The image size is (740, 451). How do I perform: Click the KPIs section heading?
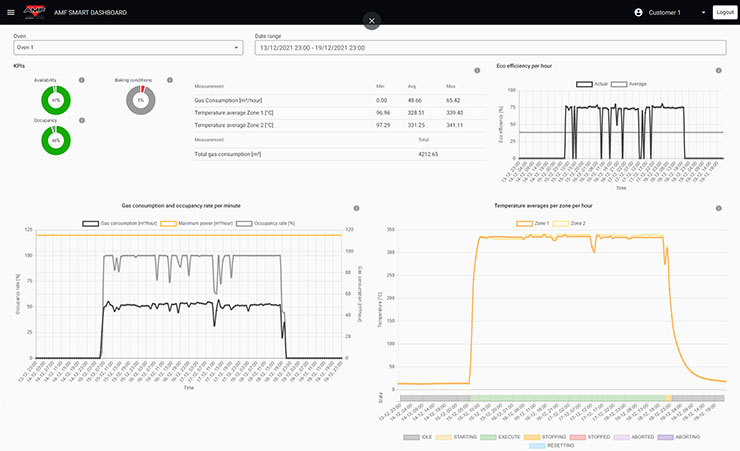19,66
